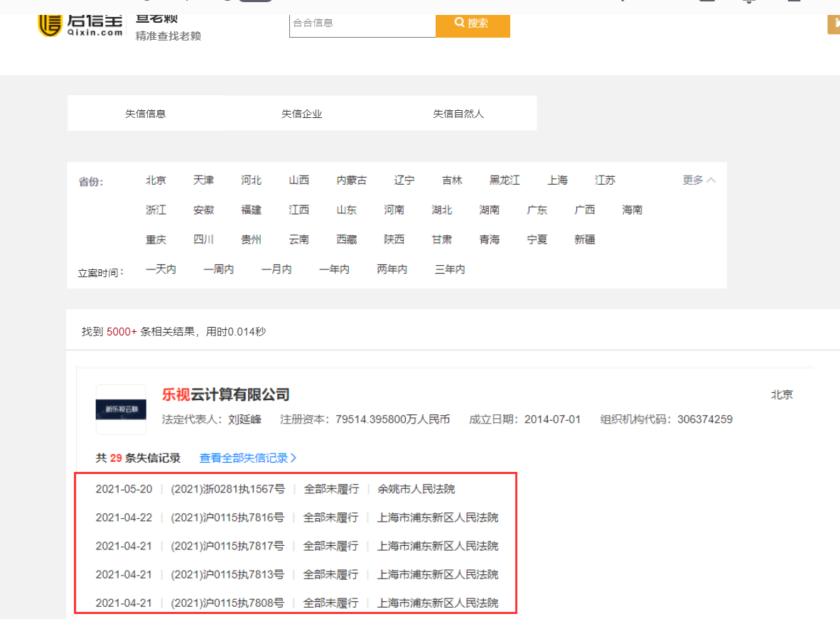Filter by province 湖北
The image size is (840, 619).
click(442, 210)
